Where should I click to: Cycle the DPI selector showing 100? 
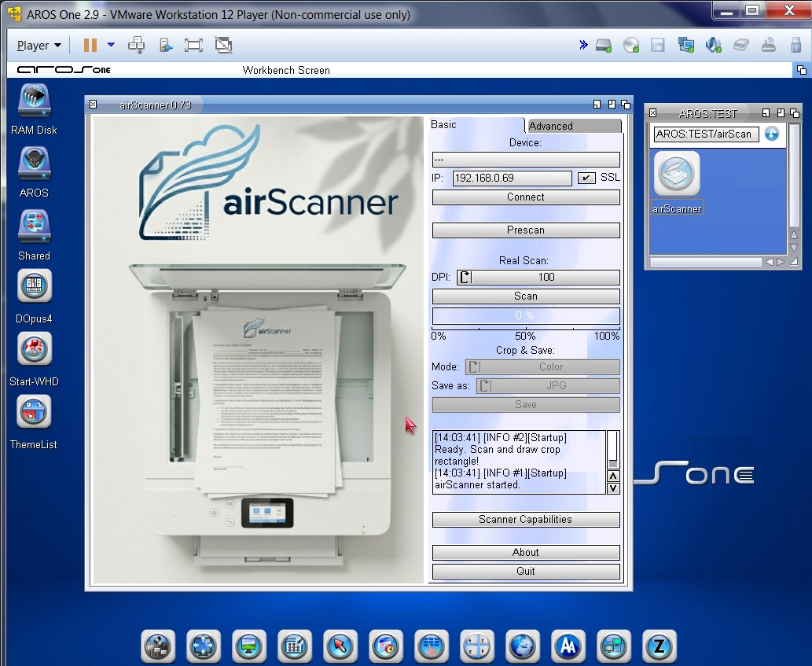[538, 277]
